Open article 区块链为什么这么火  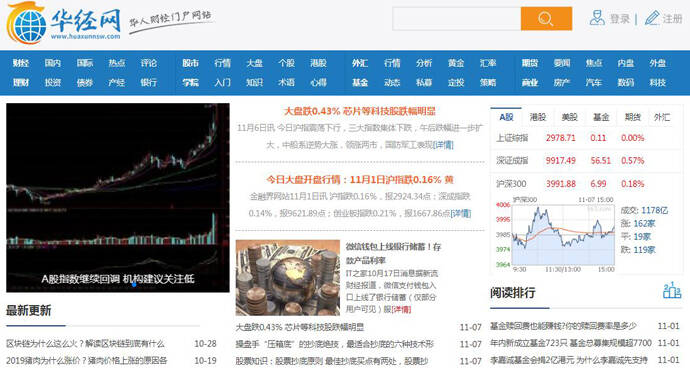(x=85, y=343)
